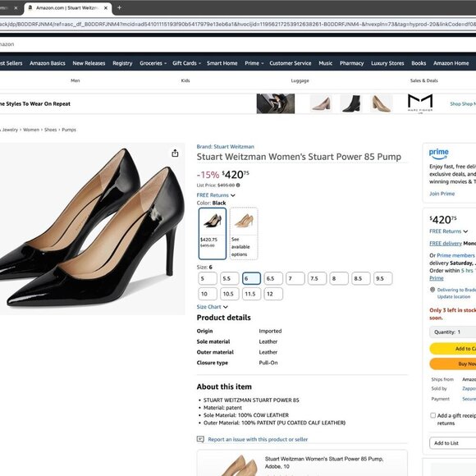Screen dimensions: 476x476
Task: Open the Groceries menu dropdown
Action: [153, 63]
